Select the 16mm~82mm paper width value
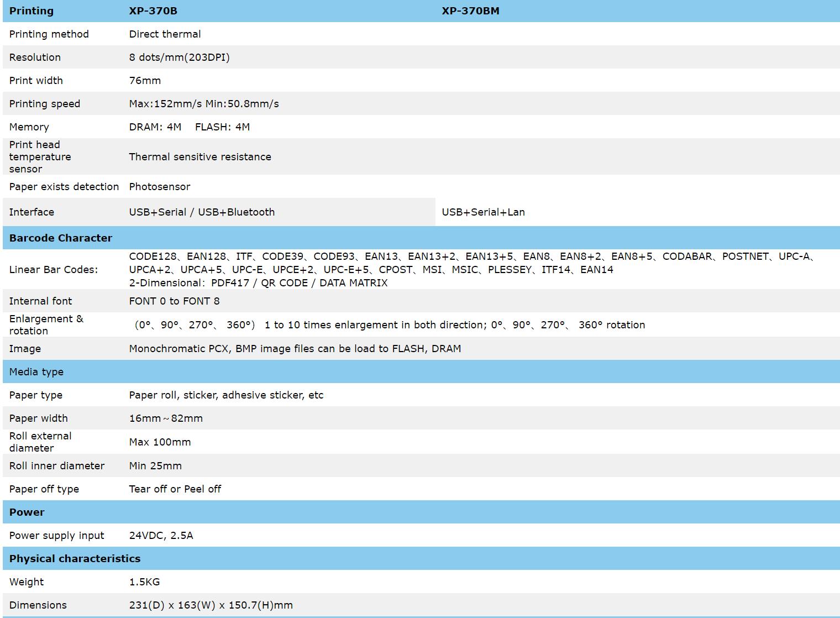Image resolution: width=840 pixels, height=618 pixels. [166, 418]
